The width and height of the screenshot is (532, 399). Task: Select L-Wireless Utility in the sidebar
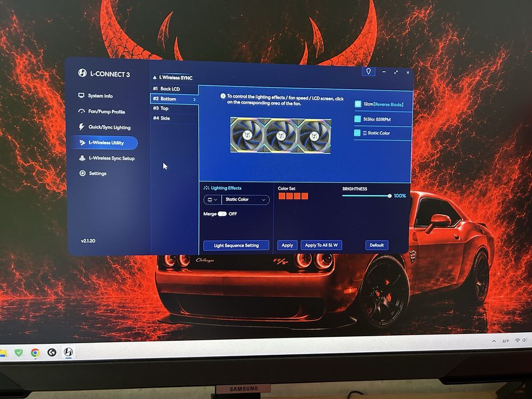[104, 142]
